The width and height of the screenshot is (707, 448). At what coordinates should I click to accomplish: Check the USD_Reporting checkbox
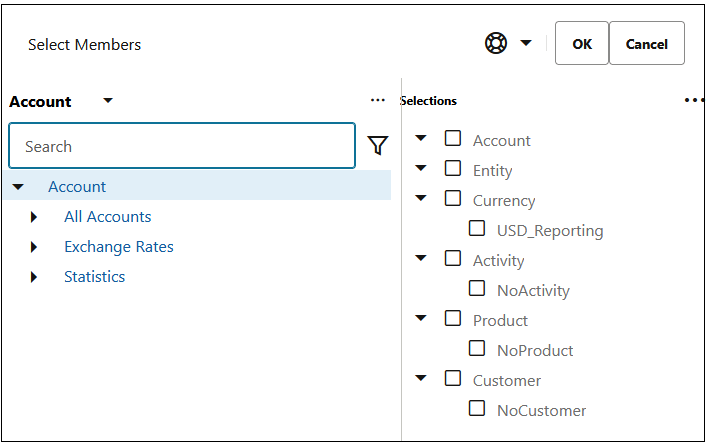point(477,229)
